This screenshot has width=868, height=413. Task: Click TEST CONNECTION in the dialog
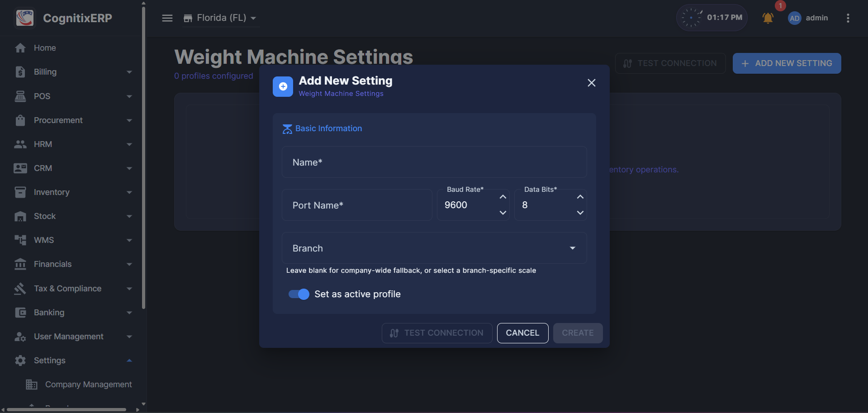click(437, 333)
